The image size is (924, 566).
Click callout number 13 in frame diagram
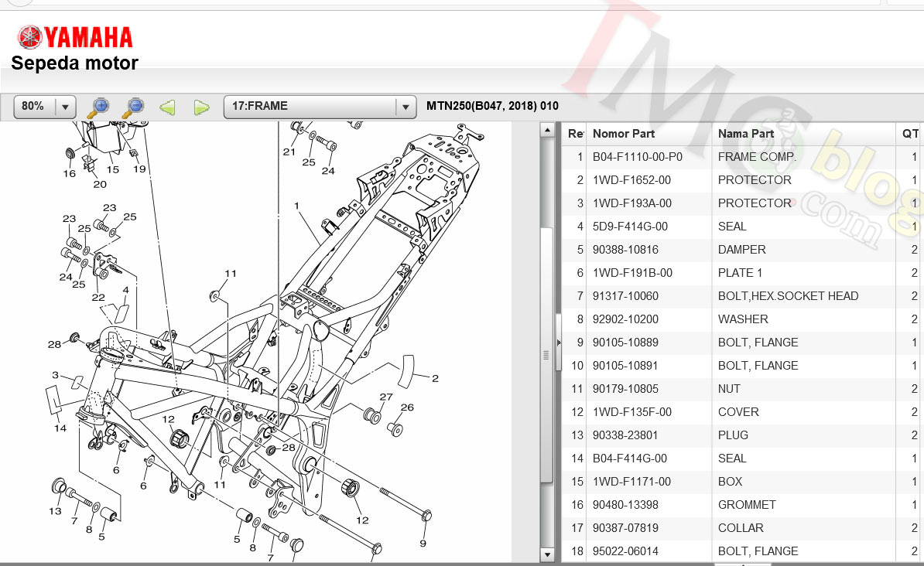[x=55, y=510]
